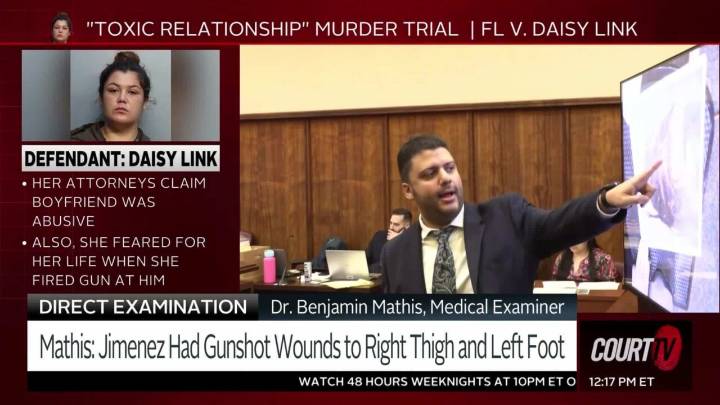Click the attorney's pointing hand

click(x=637, y=186)
